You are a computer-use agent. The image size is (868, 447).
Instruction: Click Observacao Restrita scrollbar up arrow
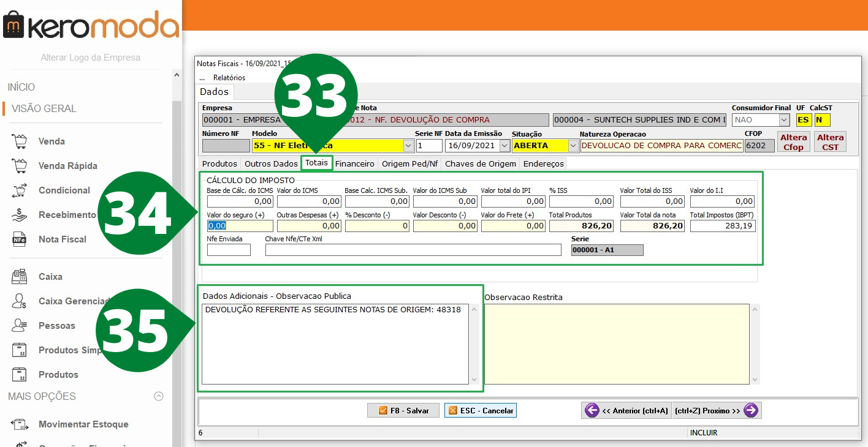click(x=754, y=309)
